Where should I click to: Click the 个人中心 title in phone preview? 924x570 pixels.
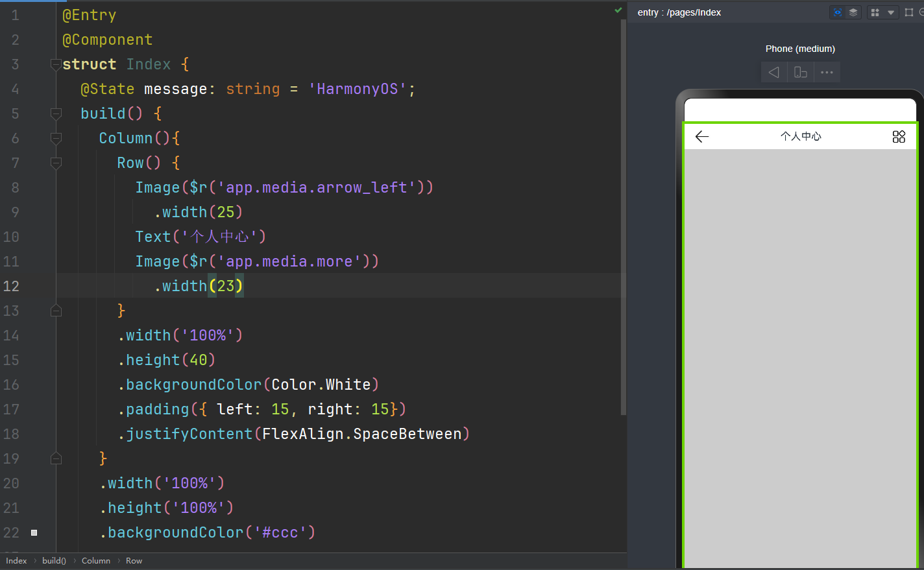(801, 136)
